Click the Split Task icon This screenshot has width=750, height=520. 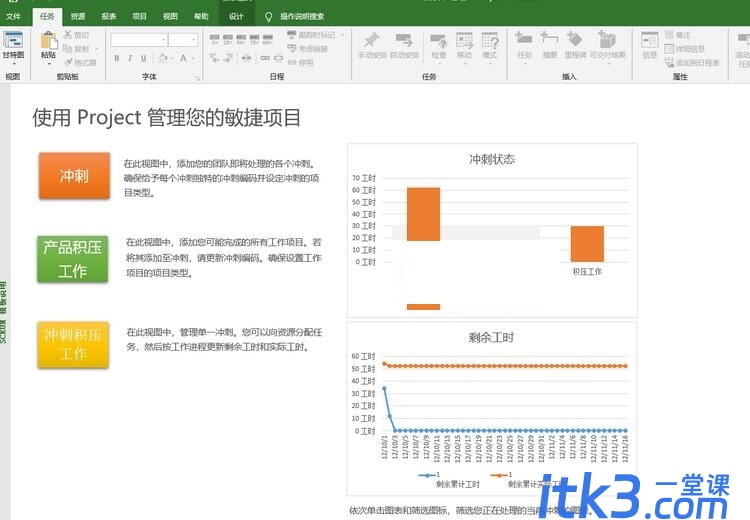coord(246,58)
